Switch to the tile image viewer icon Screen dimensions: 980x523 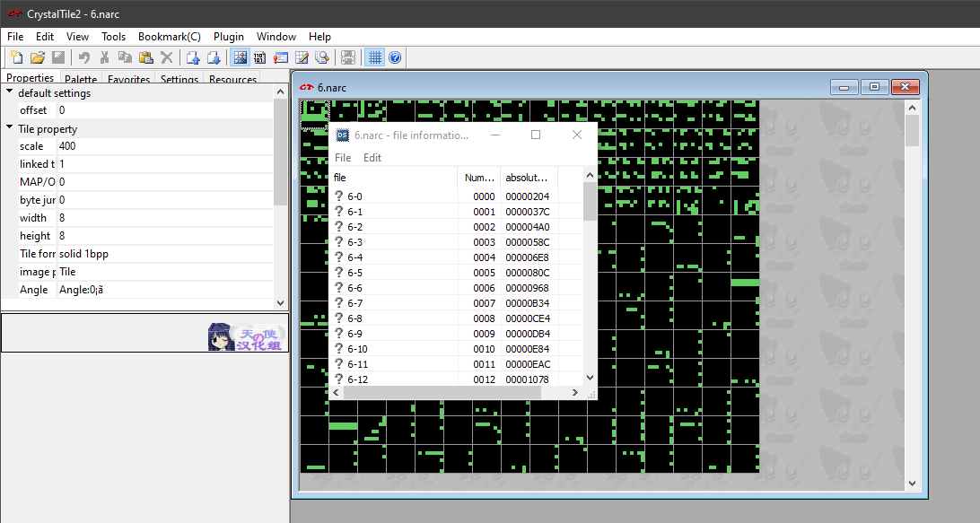tap(240, 57)
